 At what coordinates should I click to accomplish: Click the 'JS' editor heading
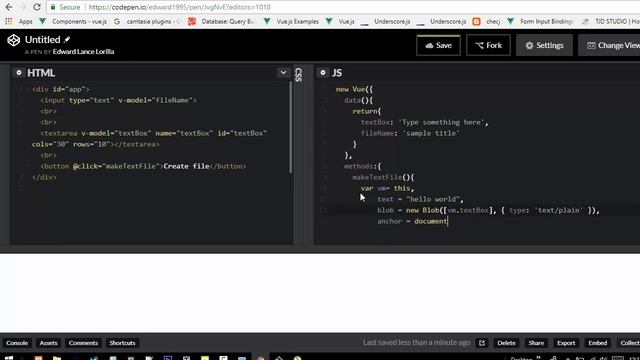tap(337, 73)
